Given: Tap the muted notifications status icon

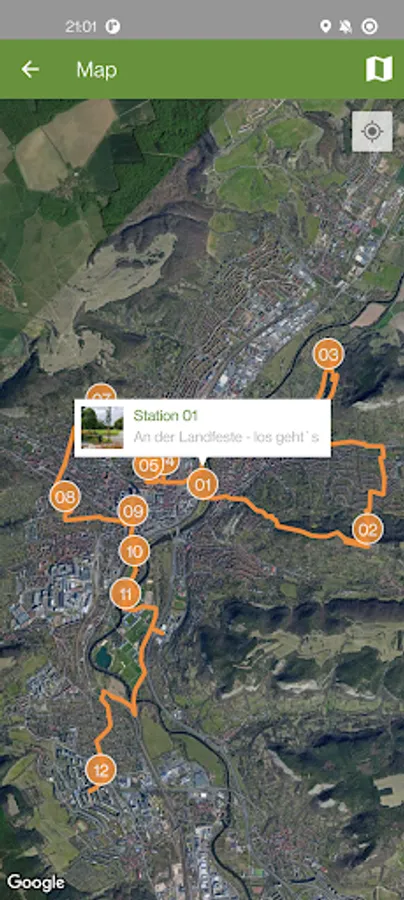Looking at the screenshot, I should [x=346, y=26].
